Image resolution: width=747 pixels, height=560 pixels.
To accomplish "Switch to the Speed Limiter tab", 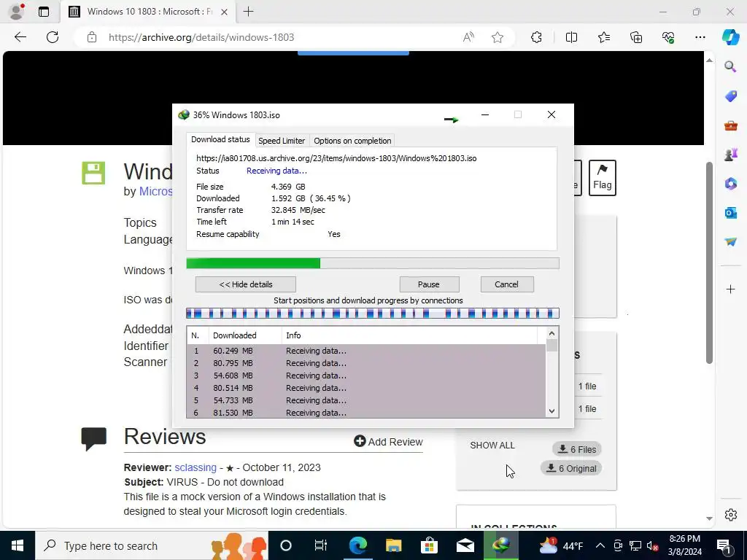I will (x=282, y=141).
